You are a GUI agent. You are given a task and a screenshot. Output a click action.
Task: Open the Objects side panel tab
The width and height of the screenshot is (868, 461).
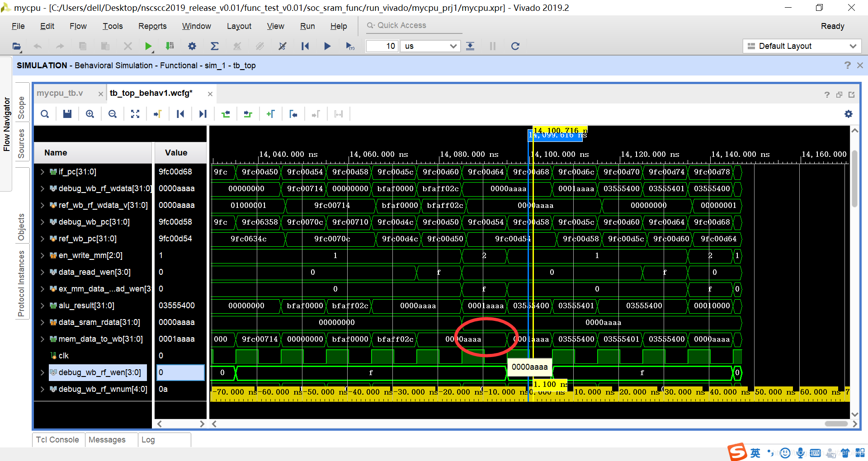(21, 227)
